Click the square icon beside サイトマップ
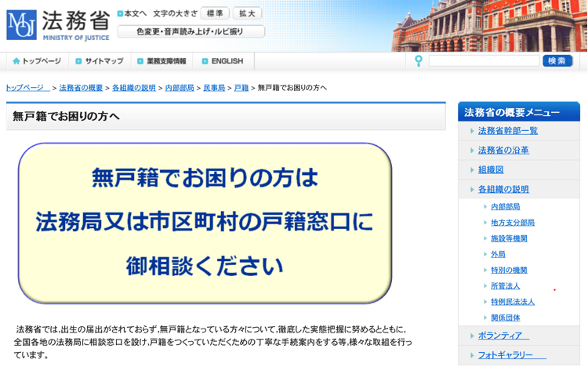The image size is (588, 367). tap(78, 61)
